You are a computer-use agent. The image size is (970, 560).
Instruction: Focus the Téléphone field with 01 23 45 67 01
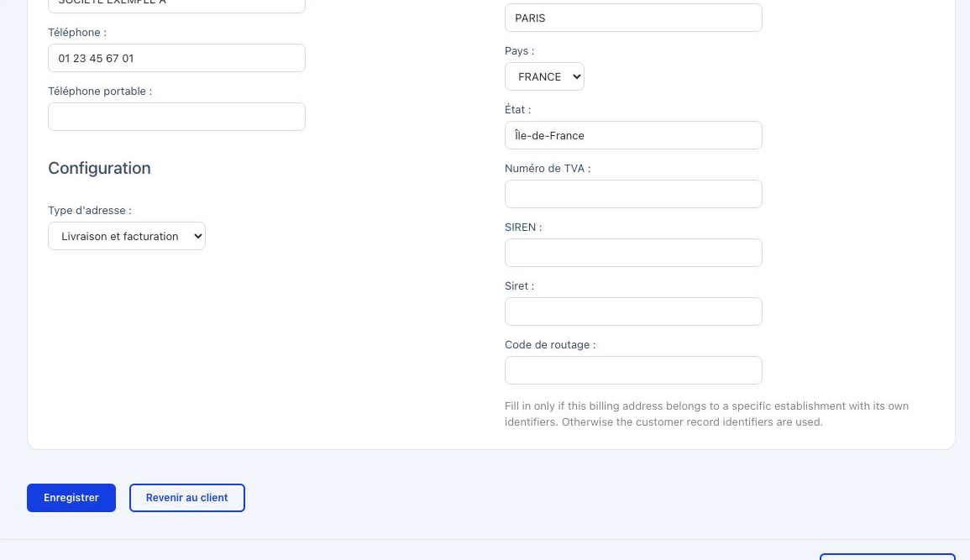pyautogui.click(x=177, y=58)
